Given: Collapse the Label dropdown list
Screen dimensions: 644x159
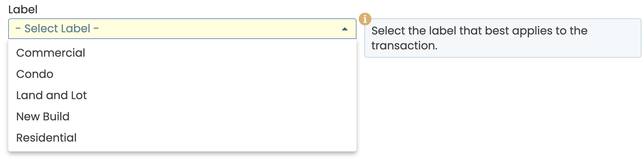Looking at the screenshot, I should [345, 29].
